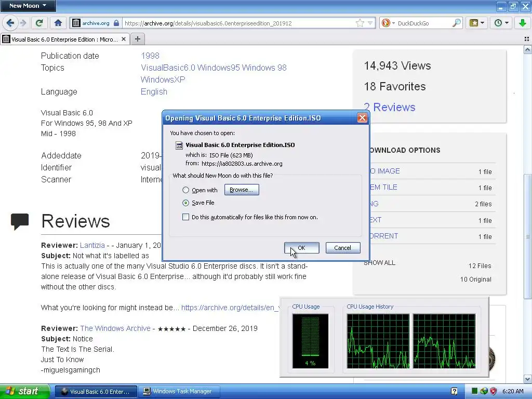Close the Opening ISO dialog
The image size is (532, 399).
(362, 118)
